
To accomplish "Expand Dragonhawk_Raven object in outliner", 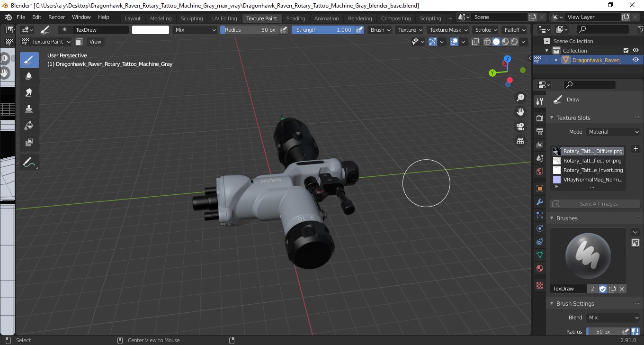I will click(556, 60).
